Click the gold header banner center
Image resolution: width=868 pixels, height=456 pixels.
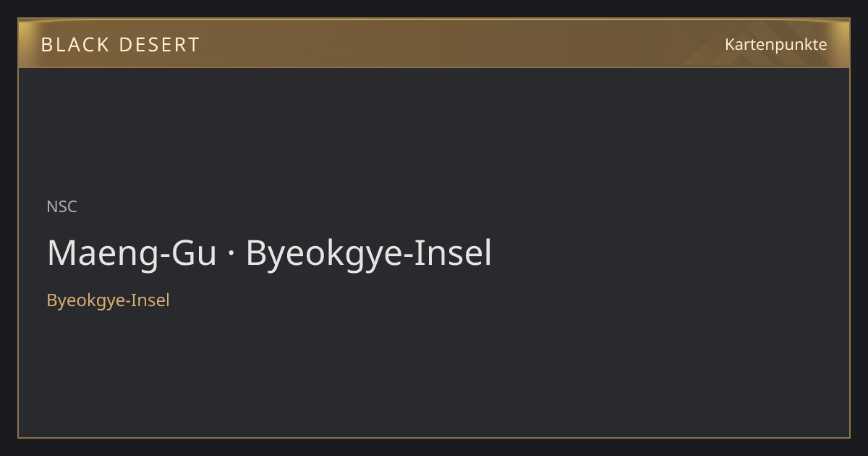434,43
